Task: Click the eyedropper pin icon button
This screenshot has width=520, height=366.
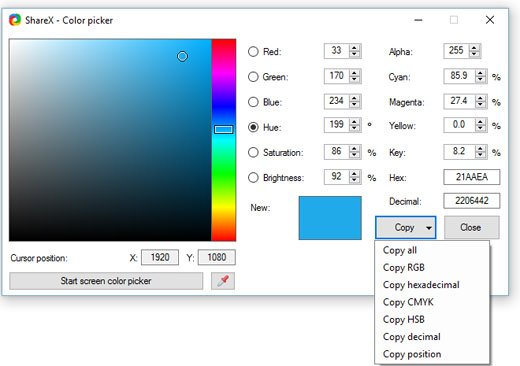Action: coord(223,281)
